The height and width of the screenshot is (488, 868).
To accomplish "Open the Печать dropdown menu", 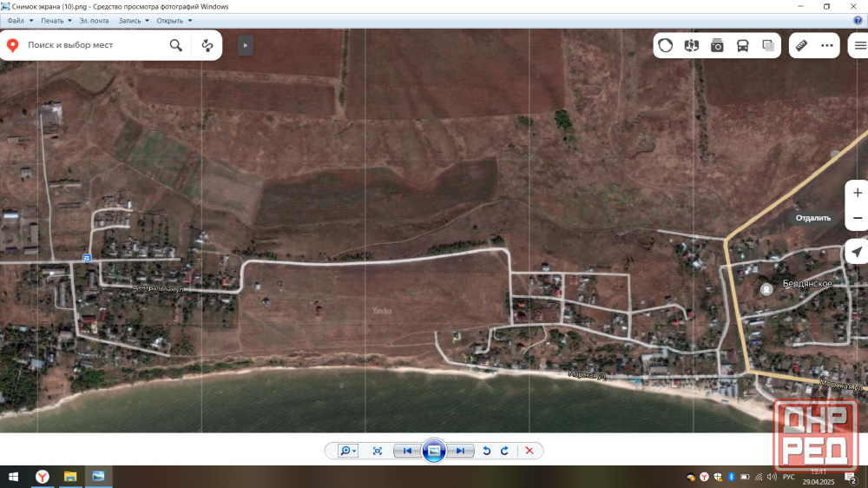I will pyautogui.click(x=56, y=20).
